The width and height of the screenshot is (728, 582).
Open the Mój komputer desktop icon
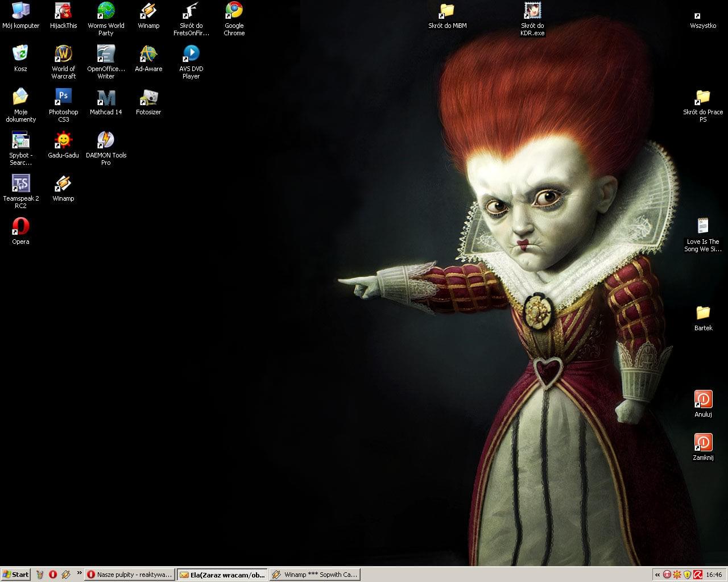(x=20, y=16)
